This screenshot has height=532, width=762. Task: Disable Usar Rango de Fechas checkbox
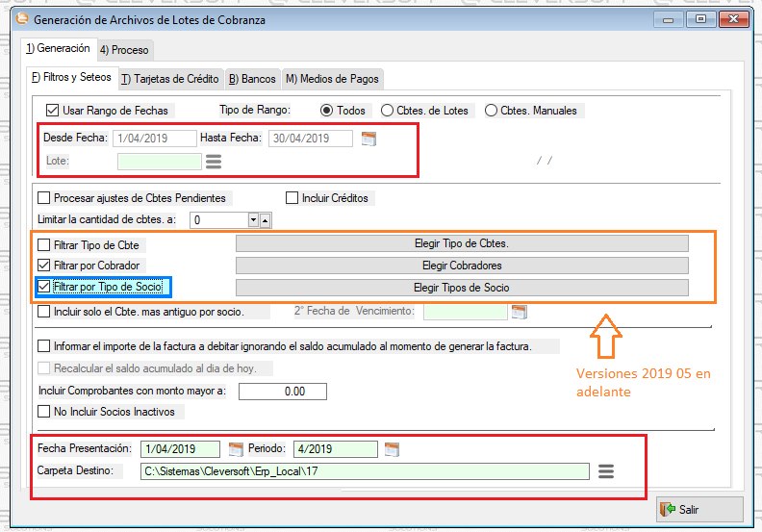53,111
